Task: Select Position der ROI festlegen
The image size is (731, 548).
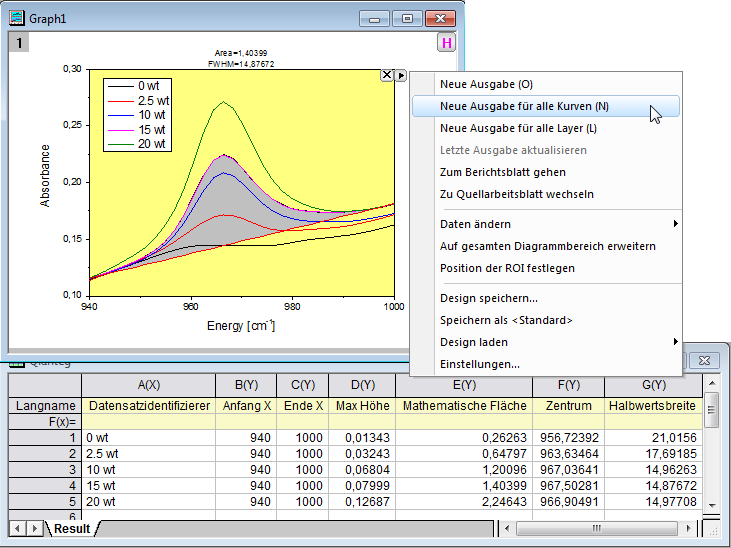Action: tap(545, 268)
